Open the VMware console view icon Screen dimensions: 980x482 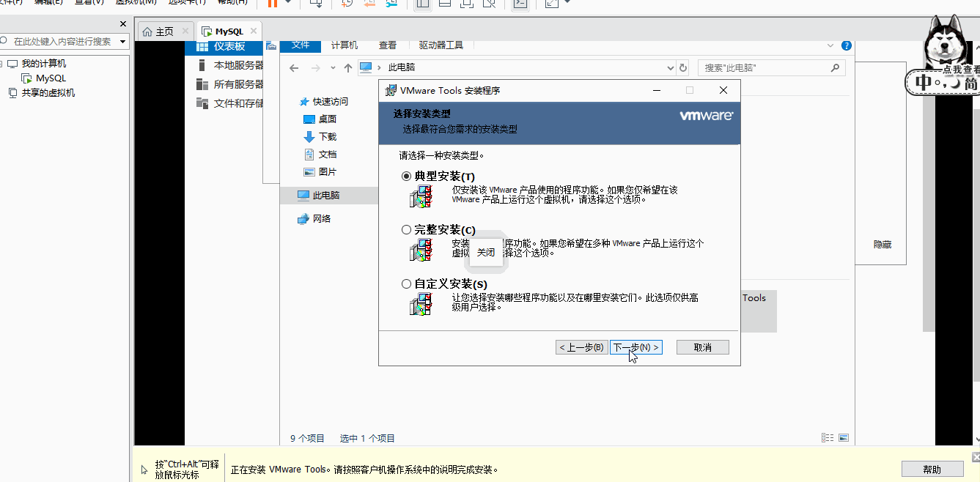pyautogui.click(x=520, y=3)
